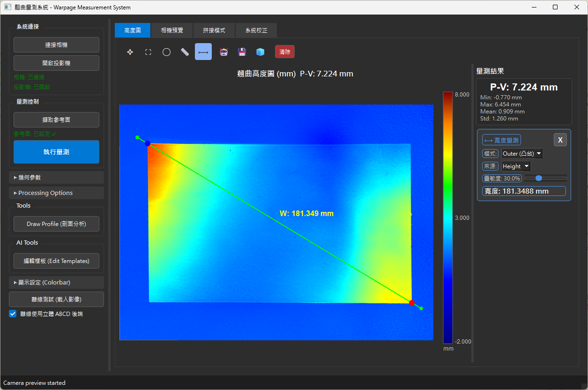Select the rectangle region selection tool

[x=149, y=52]
